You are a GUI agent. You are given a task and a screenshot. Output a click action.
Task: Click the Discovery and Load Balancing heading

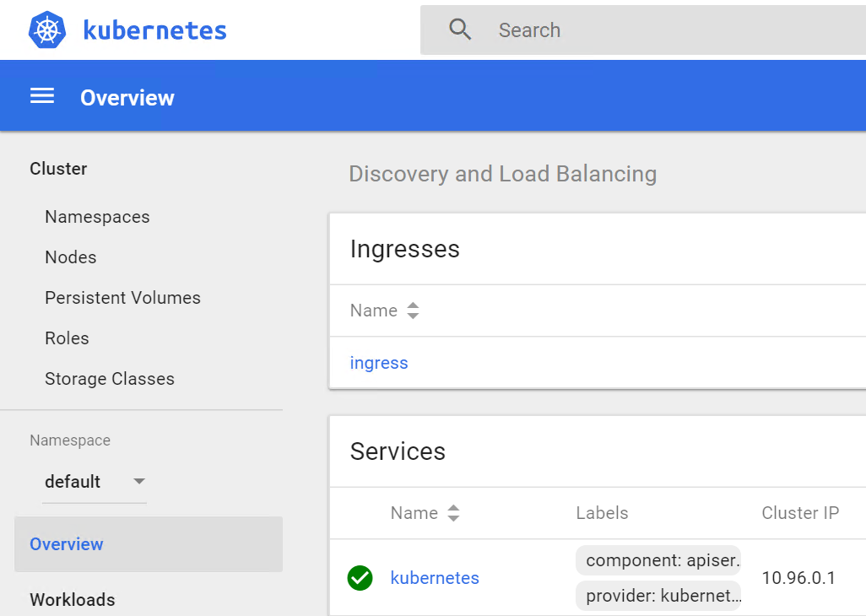tap(502, 174)
